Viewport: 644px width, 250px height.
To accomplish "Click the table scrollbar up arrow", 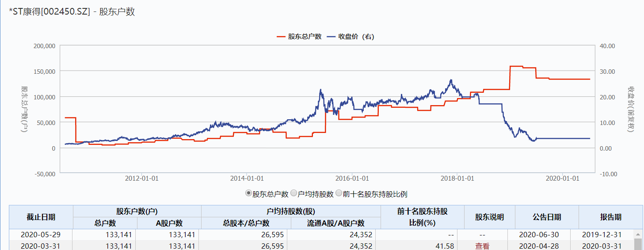I will (638, 234).
